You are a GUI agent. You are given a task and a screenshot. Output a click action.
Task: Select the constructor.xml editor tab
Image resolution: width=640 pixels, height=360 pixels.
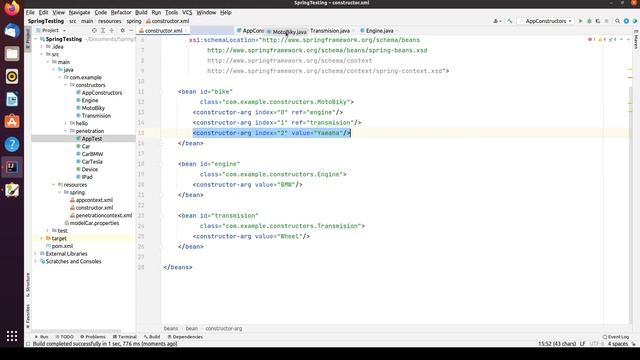[163, 31]
